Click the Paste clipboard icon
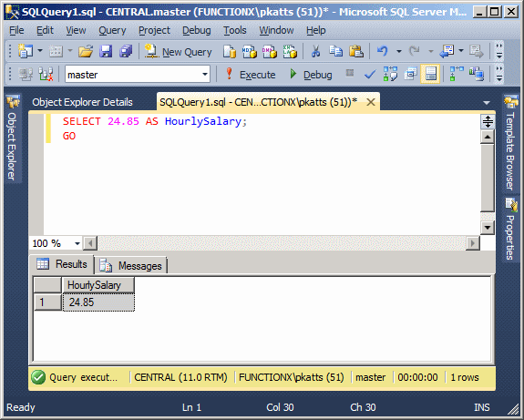The image size is (524, 420). [x=356, y=51]
